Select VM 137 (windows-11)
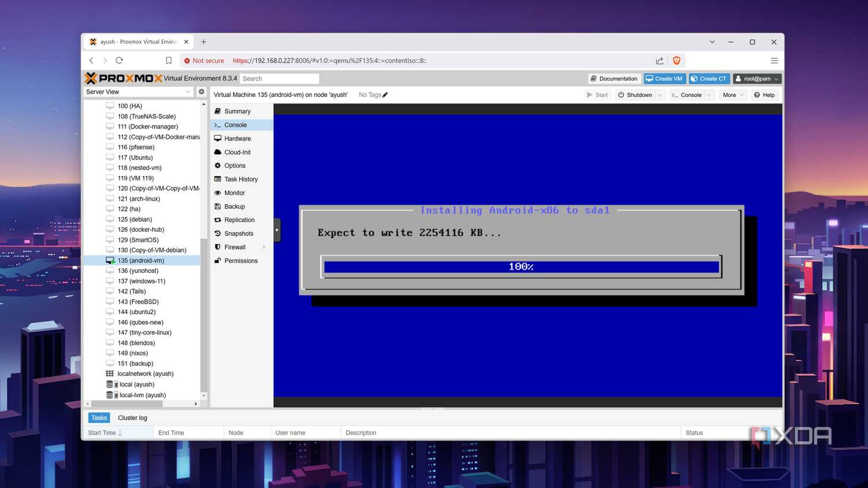This screenshot has width=868, height=488. coord(142,281)
